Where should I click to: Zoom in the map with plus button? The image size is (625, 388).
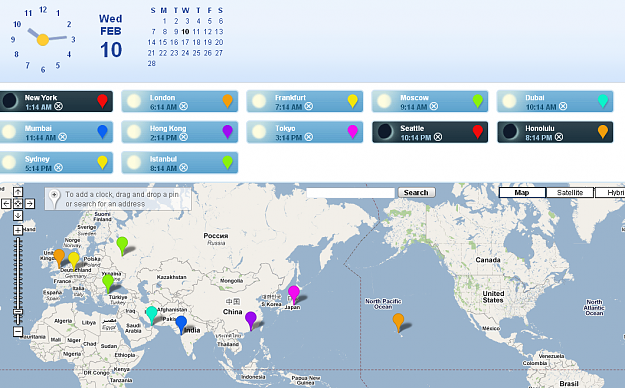tap(18, 230)
